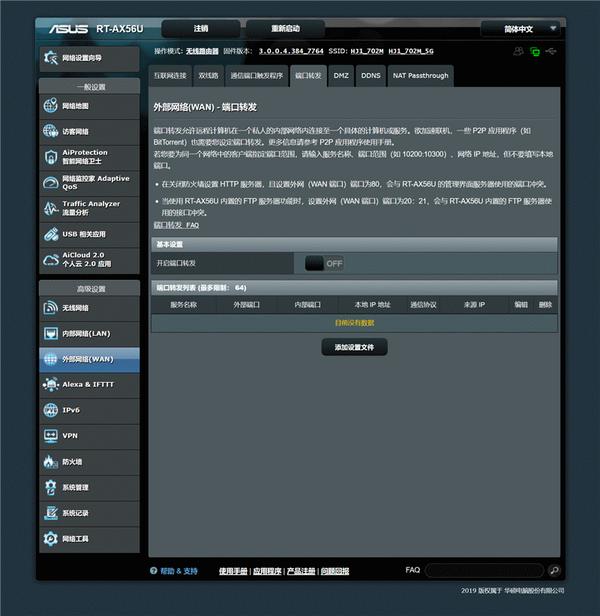600x616 pixels.
Task: Open 网络地图 network map icon
Action: pyautogui.click(x=51, y=106)
